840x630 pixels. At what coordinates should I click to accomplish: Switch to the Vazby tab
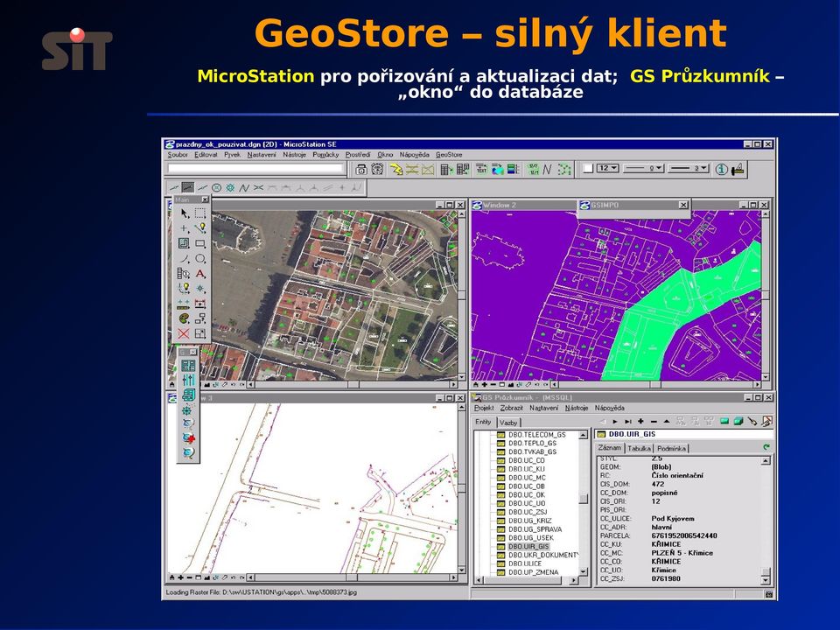[x=508, y=423]
